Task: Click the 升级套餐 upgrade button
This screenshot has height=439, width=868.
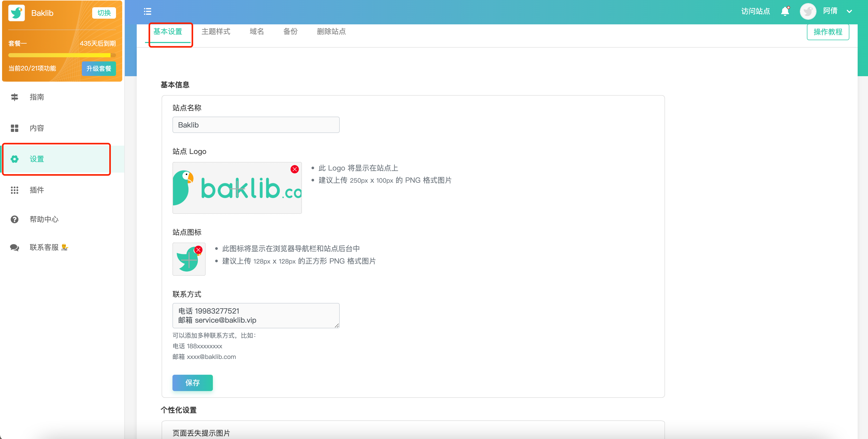Action: (x=99, y=68)
